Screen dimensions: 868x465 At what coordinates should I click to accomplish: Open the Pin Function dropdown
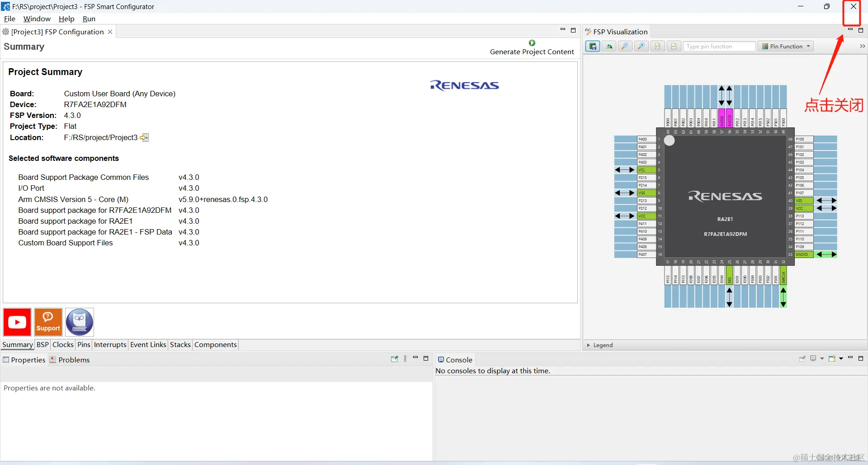[x=786, y=46]
